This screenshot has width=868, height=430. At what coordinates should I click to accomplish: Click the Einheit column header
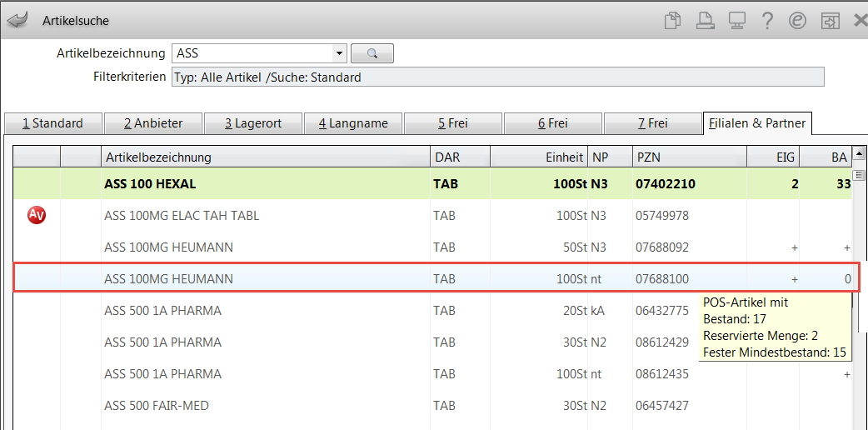pyautogui.click(x=539, y=157)
